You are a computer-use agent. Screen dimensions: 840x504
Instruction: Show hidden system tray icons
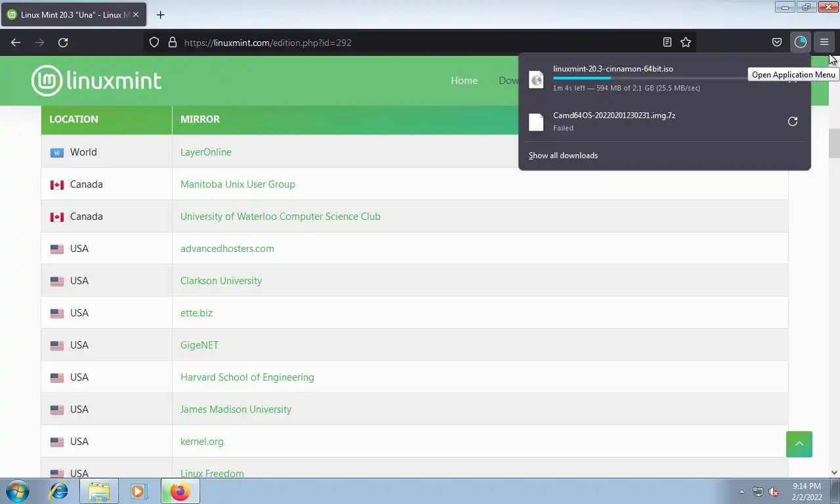(742, 492)
